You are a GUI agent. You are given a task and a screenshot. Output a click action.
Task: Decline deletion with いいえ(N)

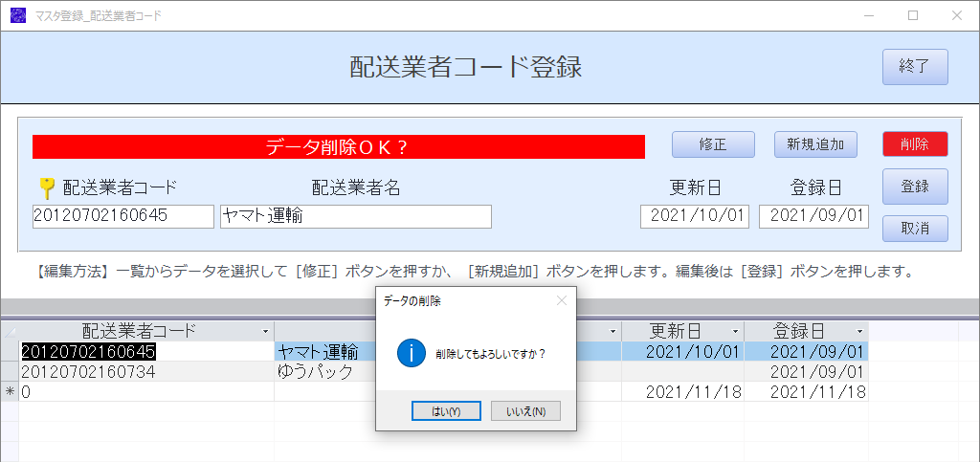click(x=525, y=411)
